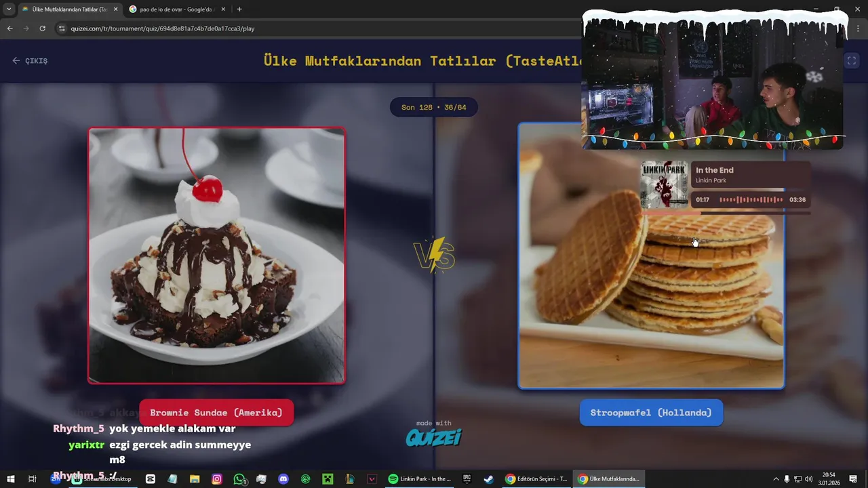Open Instagram from the taskbar
This screenshot has height=488, width=868.
(x=217, y=479)
